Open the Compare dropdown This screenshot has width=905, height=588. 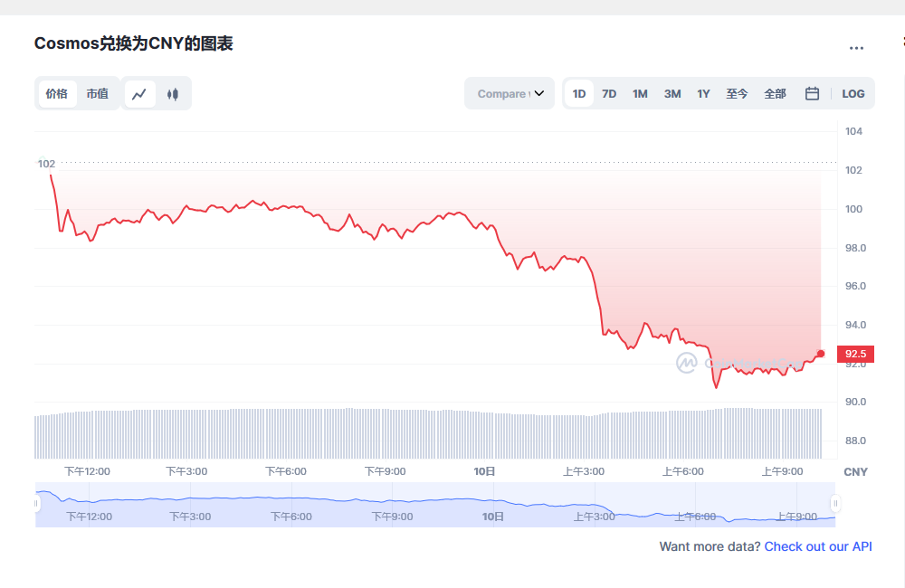pos(510,93)
